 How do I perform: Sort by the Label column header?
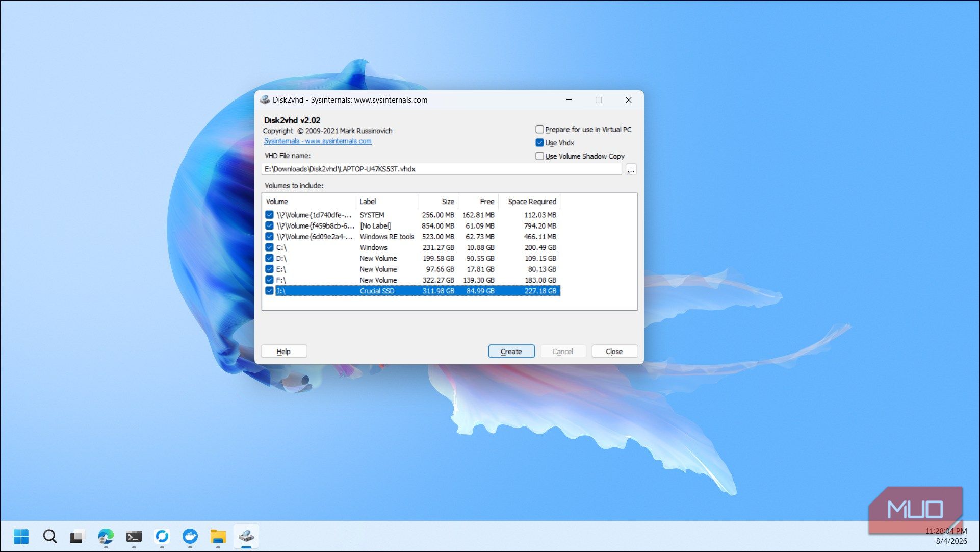pos(386,202)
